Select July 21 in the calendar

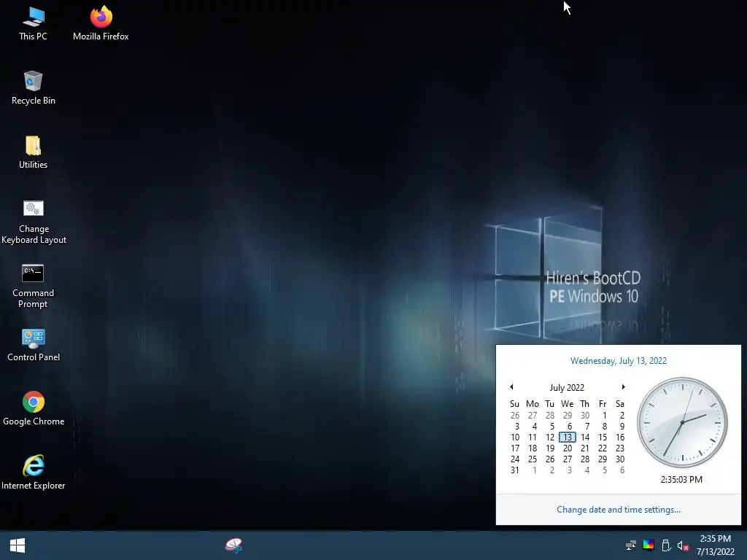[585, 448]
